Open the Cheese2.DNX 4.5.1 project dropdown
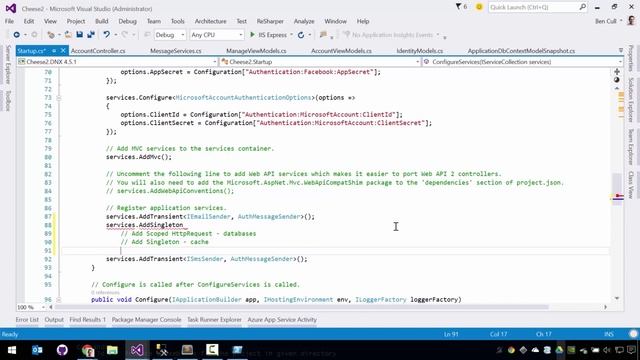 click(x=117, y=62)
